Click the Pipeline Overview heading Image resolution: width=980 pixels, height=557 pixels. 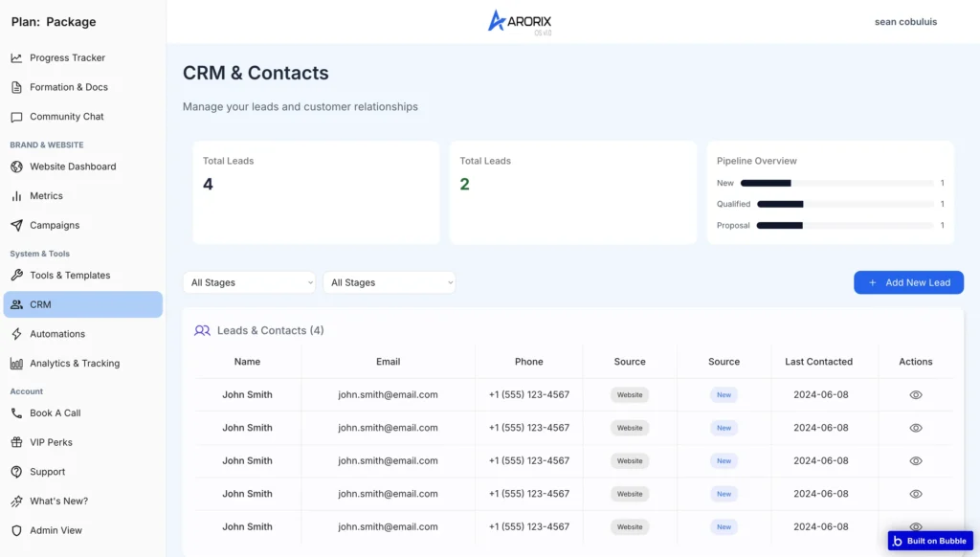pyautogui.click(x=756, y=162)
